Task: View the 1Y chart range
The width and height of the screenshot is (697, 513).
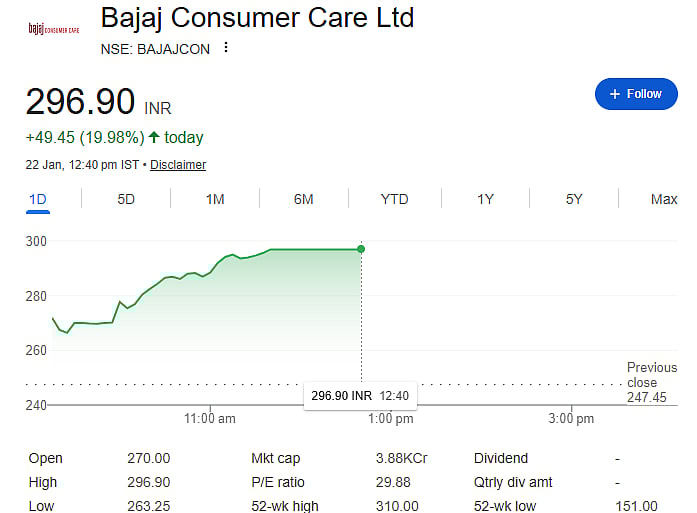Action: (x=485, y=199)
